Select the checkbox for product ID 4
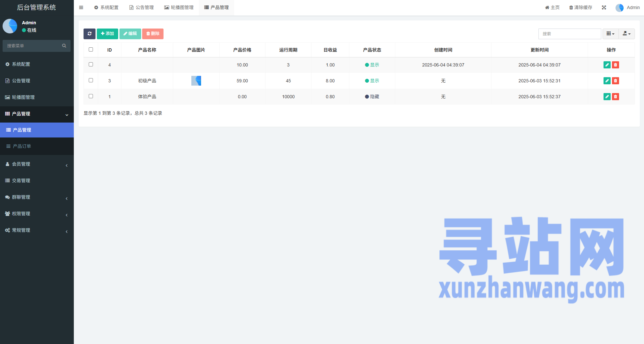This screenshot has width=644, height=344. (x=91, y=65)
